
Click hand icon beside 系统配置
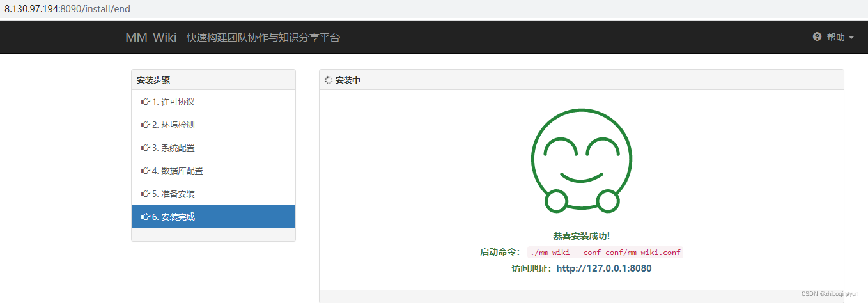point(145,148)
